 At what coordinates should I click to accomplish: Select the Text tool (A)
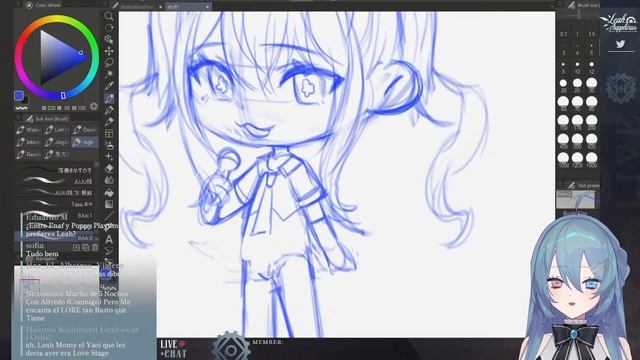(x=109, y=240)
